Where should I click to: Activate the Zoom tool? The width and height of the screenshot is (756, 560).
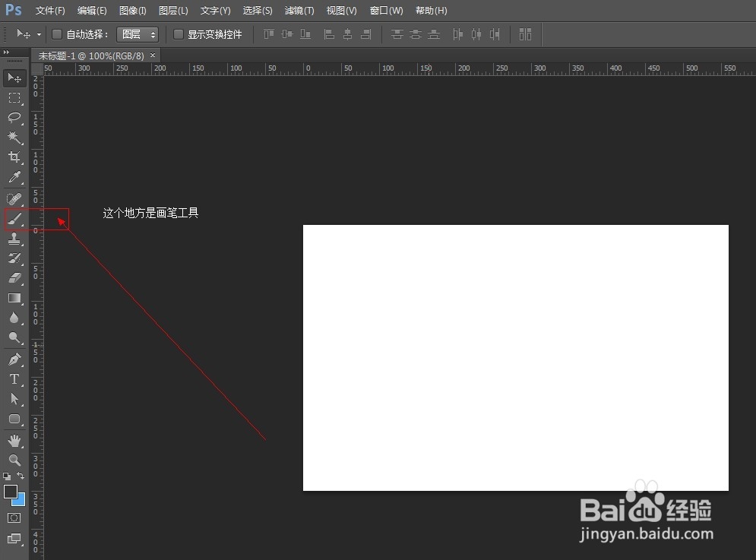tap(14, 460)
